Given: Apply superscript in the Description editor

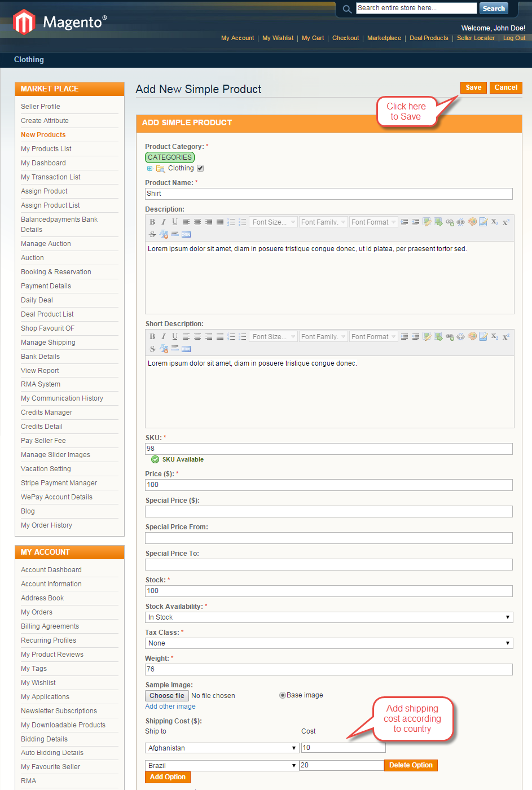Looking at the screenshot, I should (x=506, y=222).
